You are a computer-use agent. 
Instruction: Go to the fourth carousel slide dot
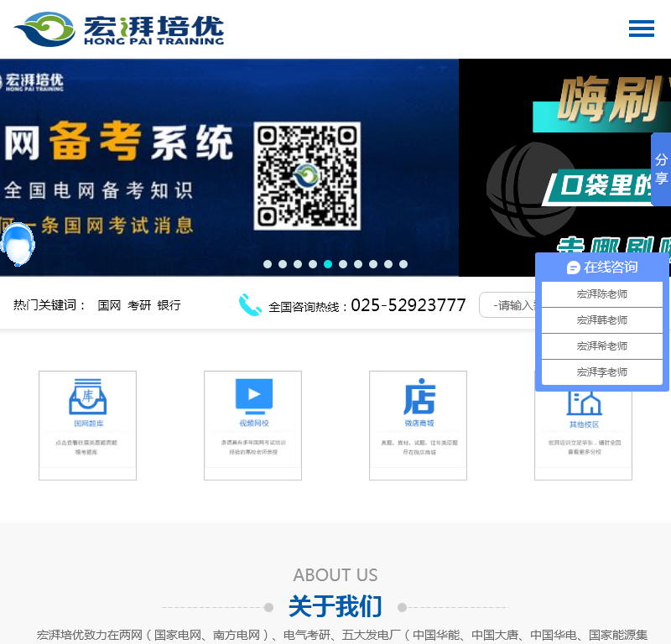pos(313,264)
